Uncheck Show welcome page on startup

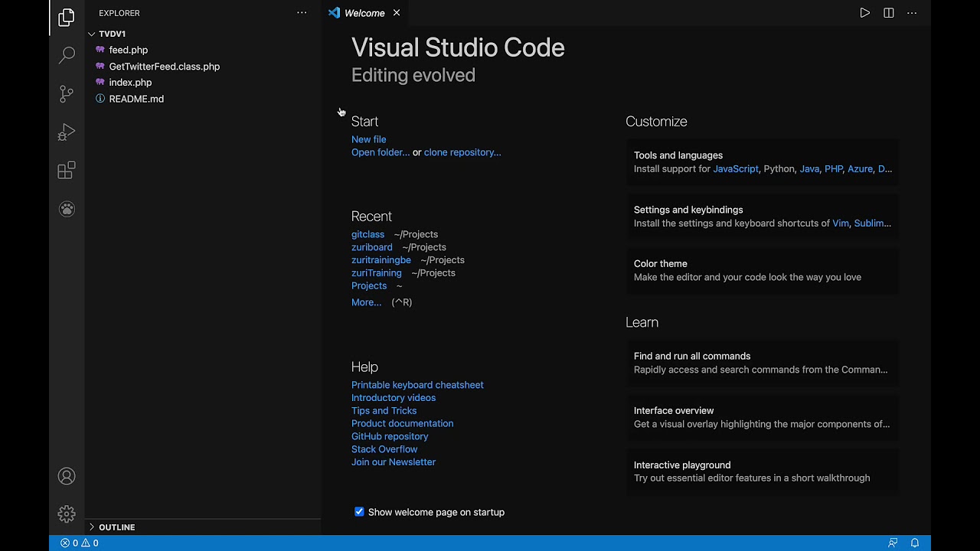coord(359,512)
